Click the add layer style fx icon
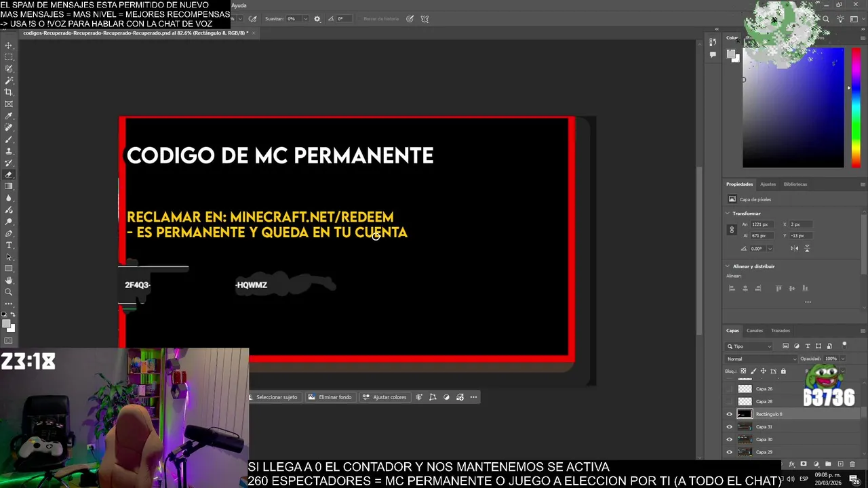 [x=791, y=464]
